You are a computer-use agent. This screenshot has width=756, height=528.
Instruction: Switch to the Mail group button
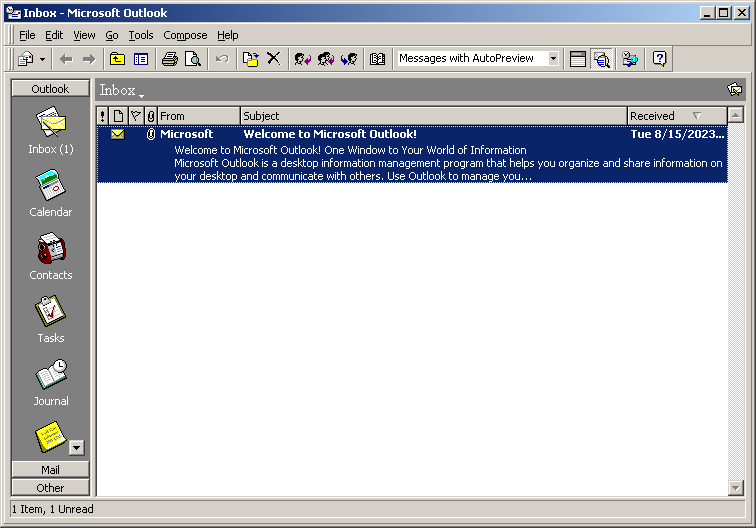point(50,469)
